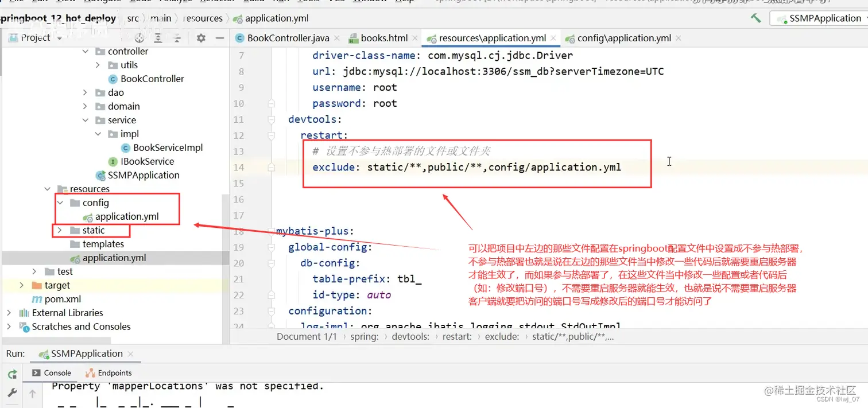This screenshot has width=868, height=408.
Task: Click 'spring:' in bottom breadcrumb
Action: point(365,337)
